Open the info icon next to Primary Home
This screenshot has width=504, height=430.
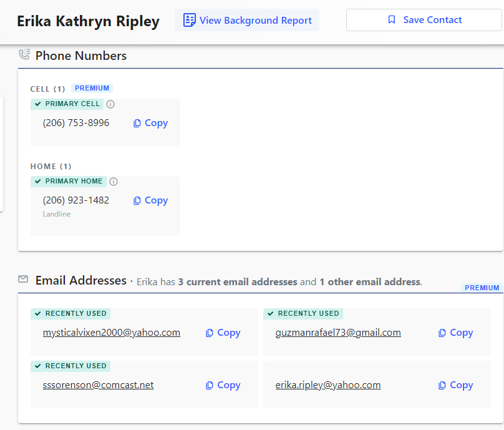point(114,182)
